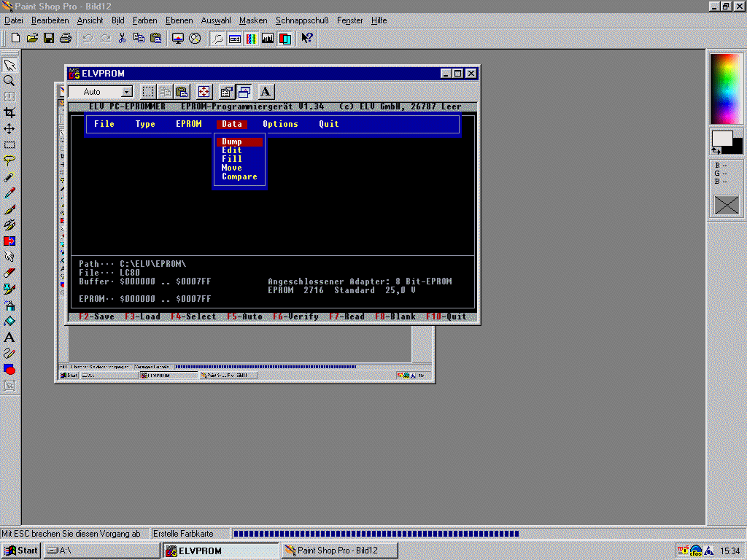The width and height of the screenshot is (747, 560).
Task: Click the normal viewing magnifier circle icon
Action: pos(195,38)
